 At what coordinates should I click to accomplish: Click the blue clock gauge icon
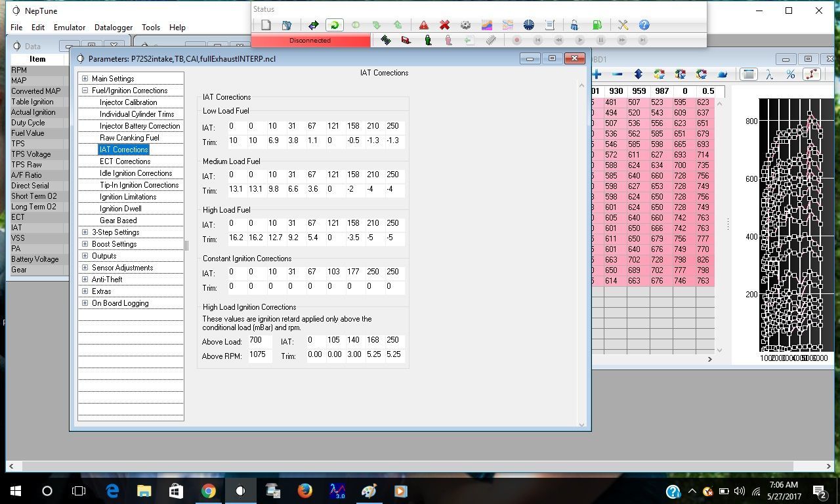[x=529, y=25]
